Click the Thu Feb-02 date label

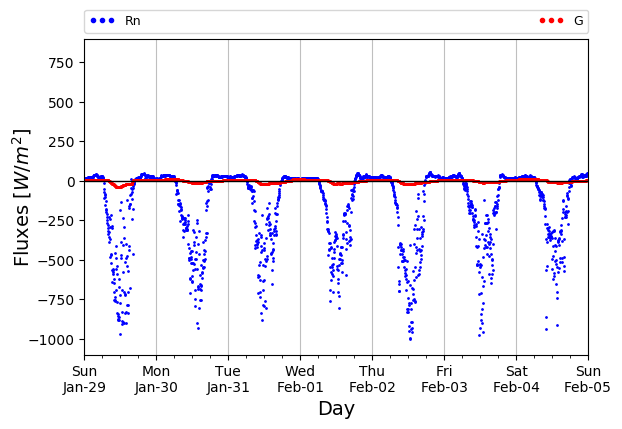point(372,379)
